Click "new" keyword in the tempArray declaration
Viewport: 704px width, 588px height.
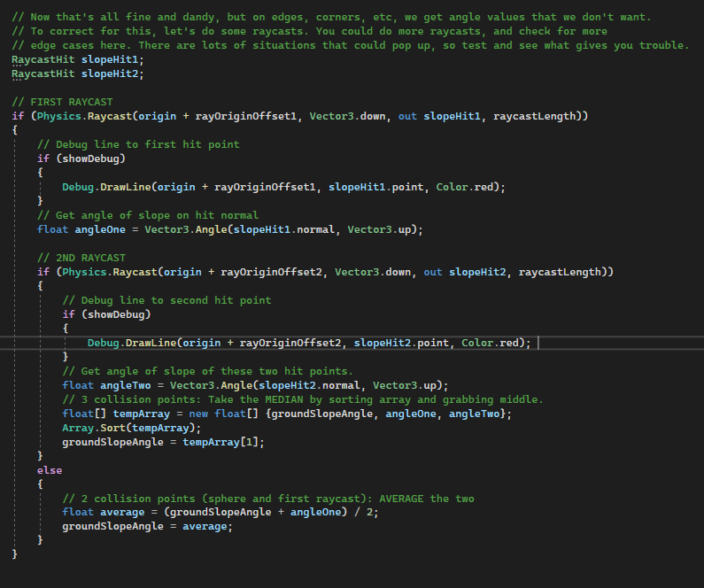pos(198,414)
